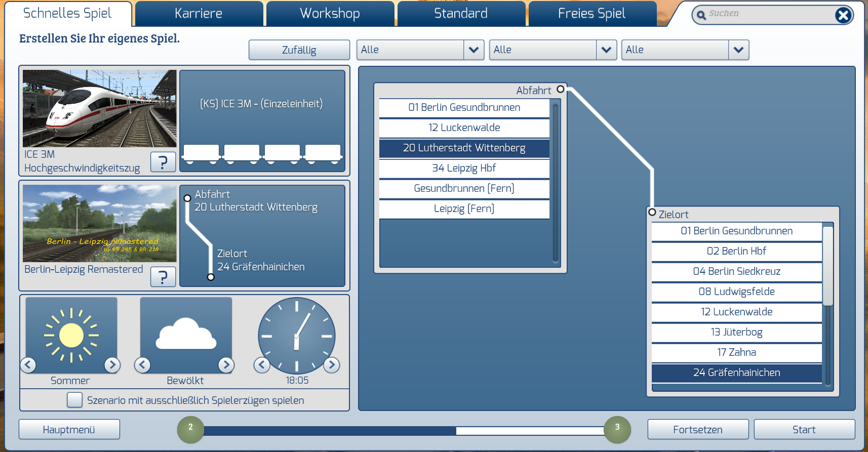Choose 12 Luckenwalde as Zielort

[x=737, y=312]
